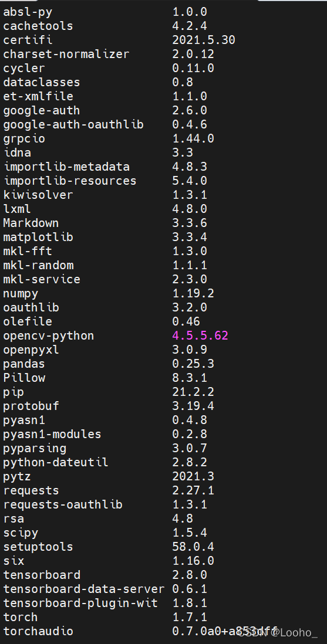327x644 pixels.
Task: Select the python-dateutil package name
Action: 56,462
